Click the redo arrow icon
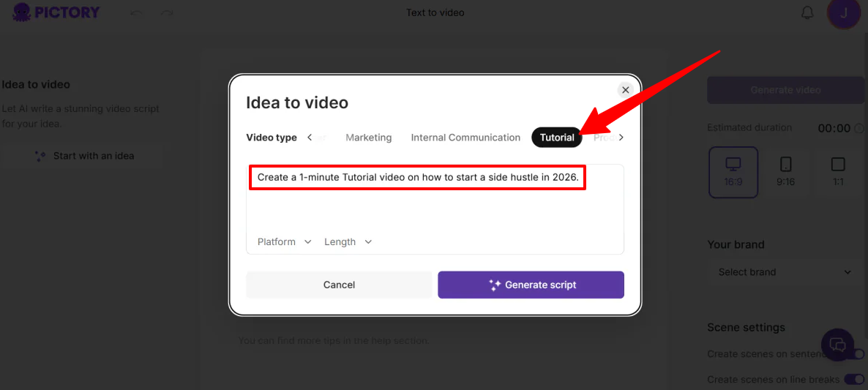The height and width of the screenshot is (390, 868). point(167,12)
